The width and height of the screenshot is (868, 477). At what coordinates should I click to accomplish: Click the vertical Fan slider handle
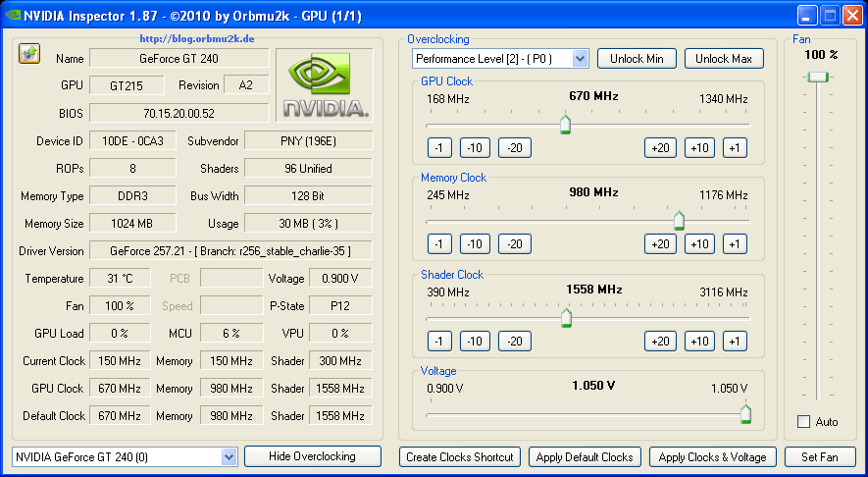(x=818, y=77)
